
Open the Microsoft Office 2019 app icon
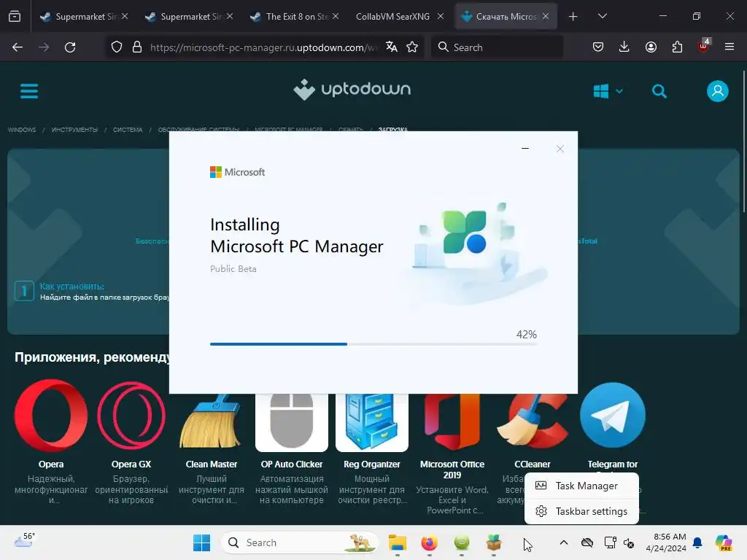click(x=452, y=423)
